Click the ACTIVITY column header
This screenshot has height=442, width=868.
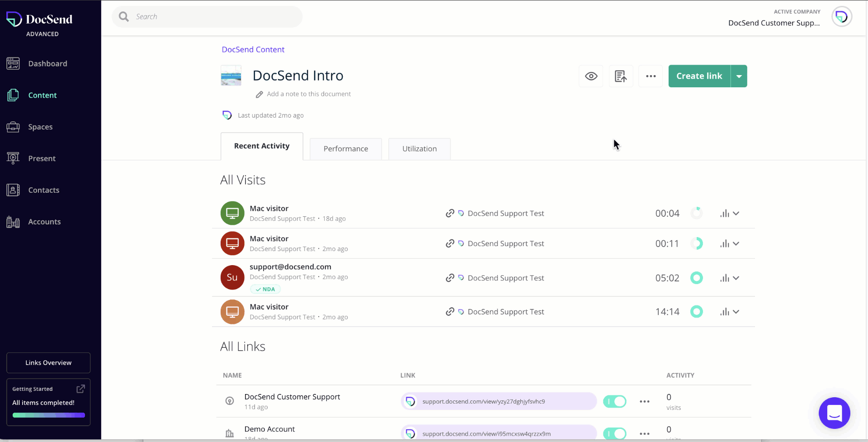click(x=680, y=375)
